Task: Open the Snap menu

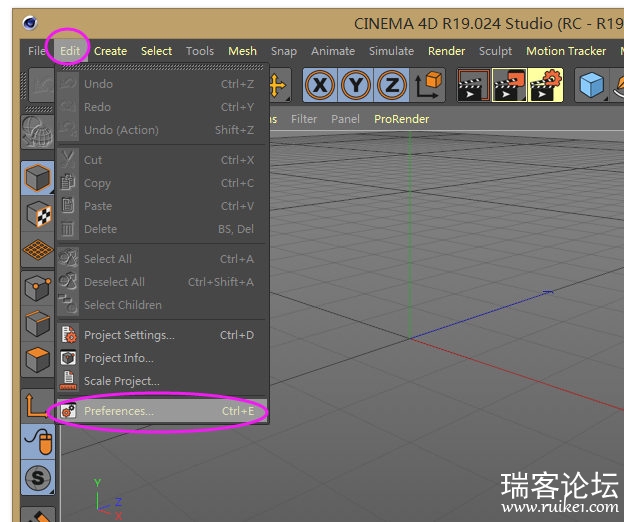Action: point(284,51)
